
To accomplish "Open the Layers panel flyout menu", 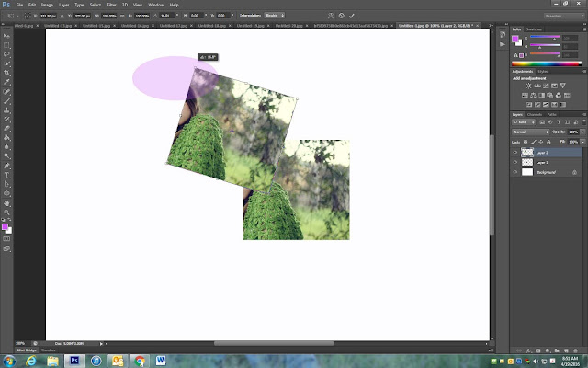I will [x=583, y=114].
